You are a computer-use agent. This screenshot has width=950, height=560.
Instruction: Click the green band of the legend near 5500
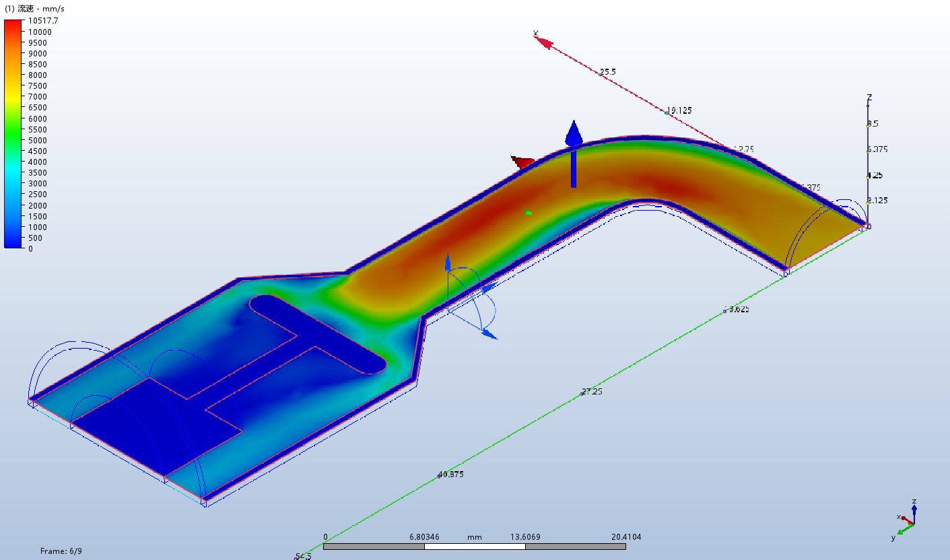tap(13, 129)
